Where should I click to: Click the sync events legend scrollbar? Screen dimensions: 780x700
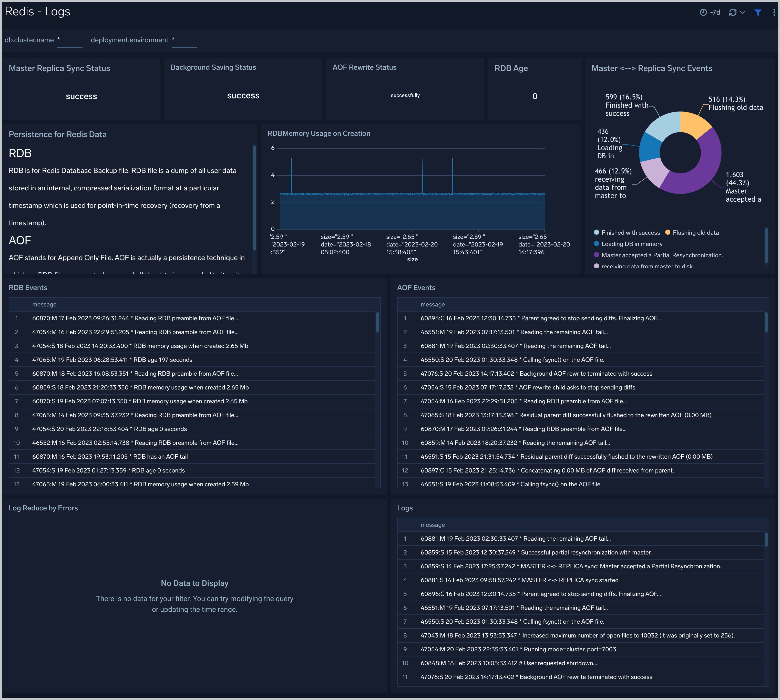(x=766, y=245)
